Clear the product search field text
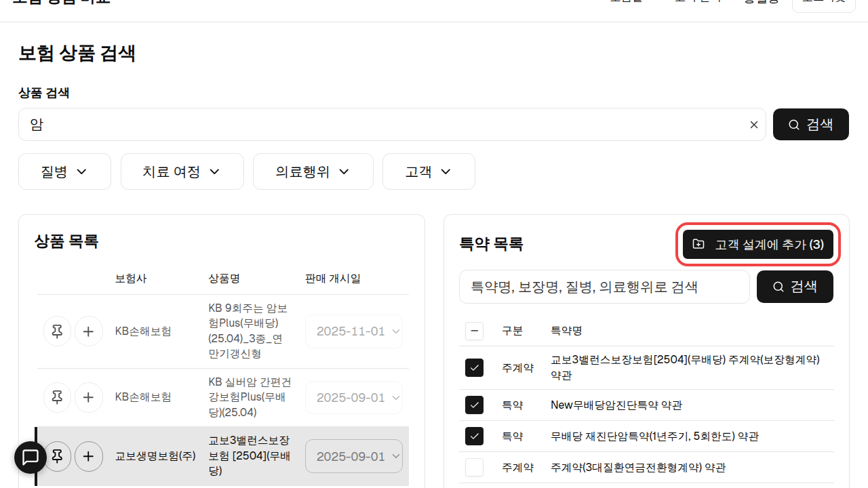 [753, 125]
